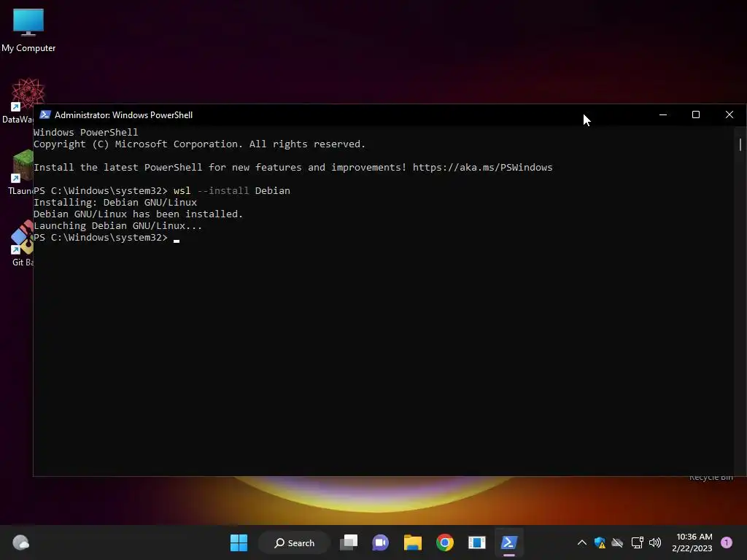Click the PowerShell icon in the title bar
Image resolution: width=747 pixels, height=560 pixels.
pos(45,114)
